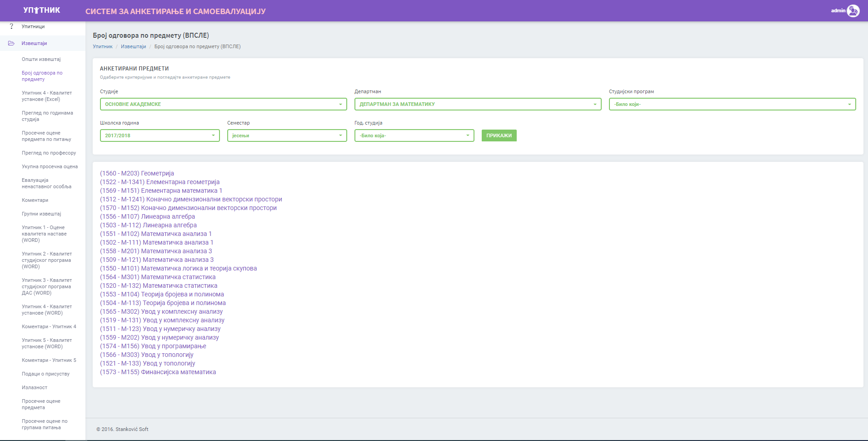This screenshot has width=868, height=441.
Task: Open the (1574 - M156) Увод у програмирање link
Action: [x=153, y=346]
